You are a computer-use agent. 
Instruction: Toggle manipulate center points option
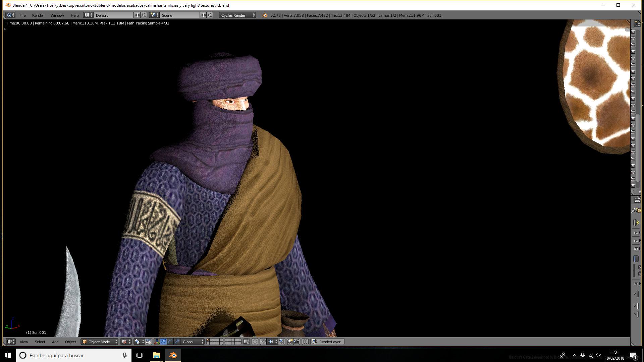point(148,342)
